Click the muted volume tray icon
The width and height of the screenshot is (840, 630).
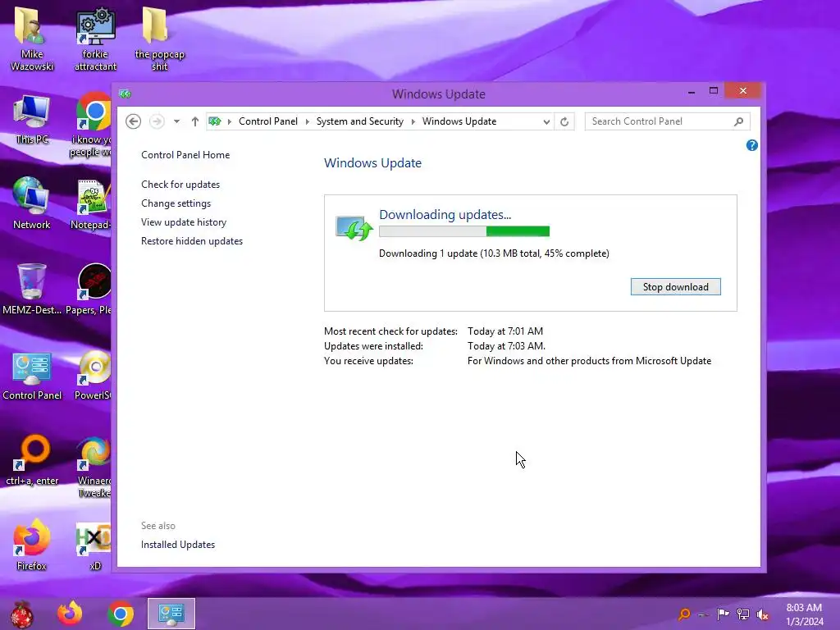coord(763,614)
